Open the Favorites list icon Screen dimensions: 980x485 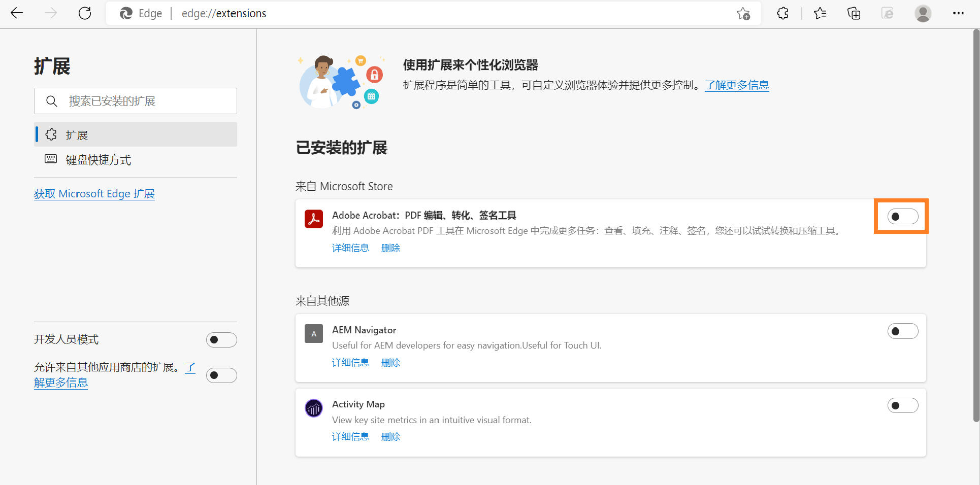(x=820, y=13)
